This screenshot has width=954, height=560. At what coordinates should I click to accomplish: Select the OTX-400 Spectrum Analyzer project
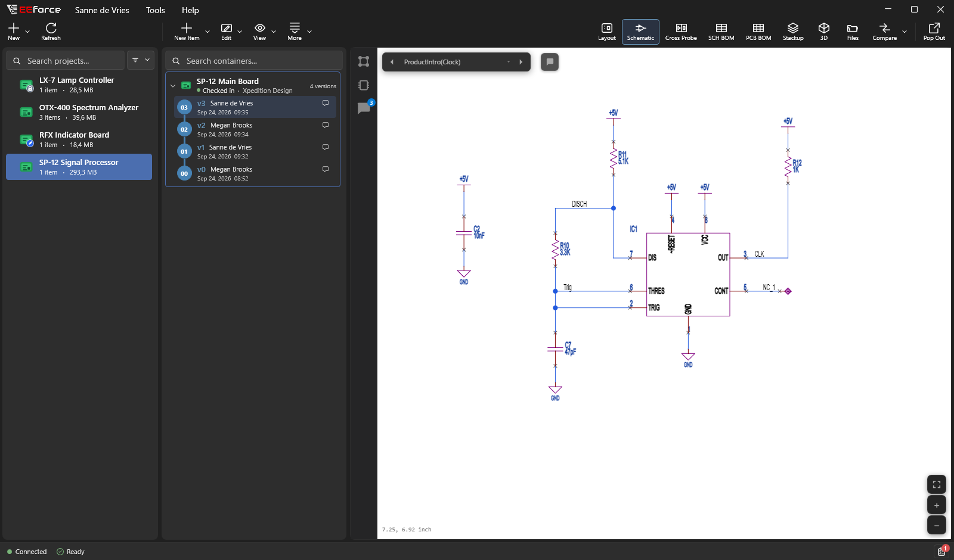point(79,113)
